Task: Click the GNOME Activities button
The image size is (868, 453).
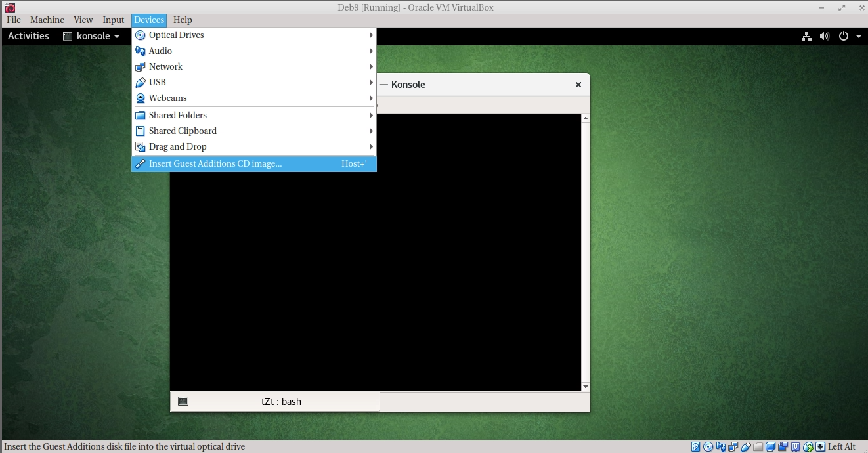Action: (x=28, y=36)
